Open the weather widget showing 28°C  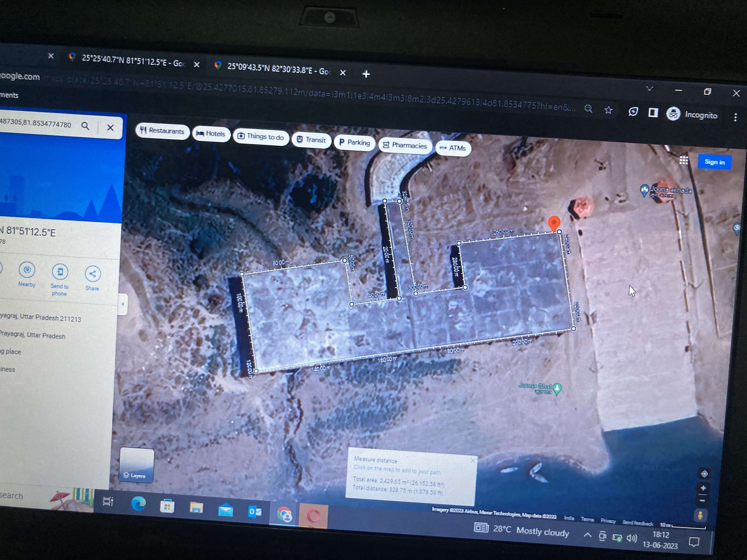click(x=522, y=530)
